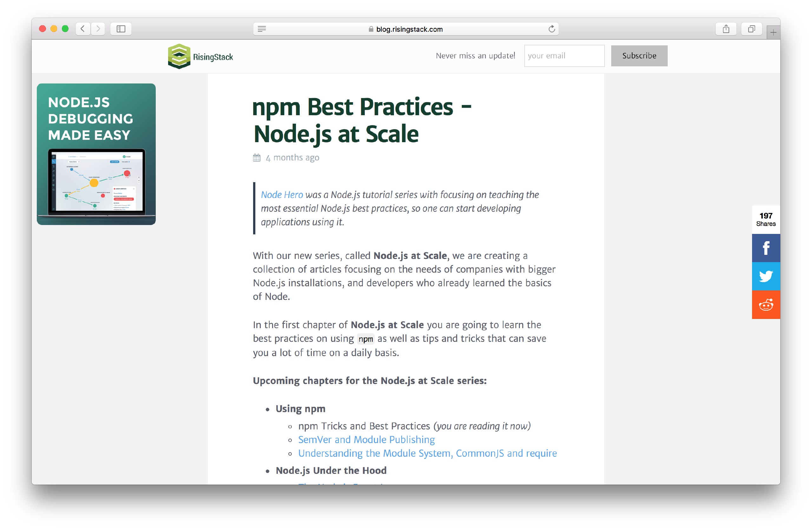This screenshot has width=812, height=530.
Task: Click the RisingStack hexagon logo
Action: 179,56
